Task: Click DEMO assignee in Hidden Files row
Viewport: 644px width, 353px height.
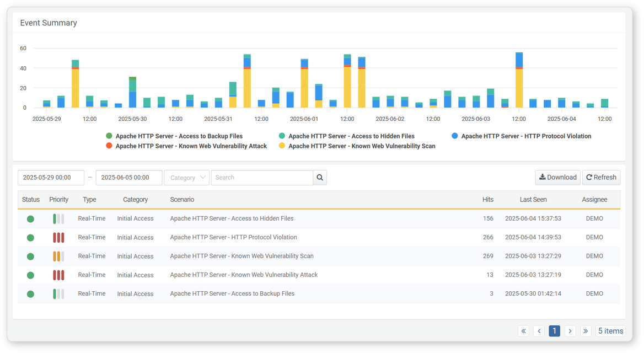Action: point(594,218)
